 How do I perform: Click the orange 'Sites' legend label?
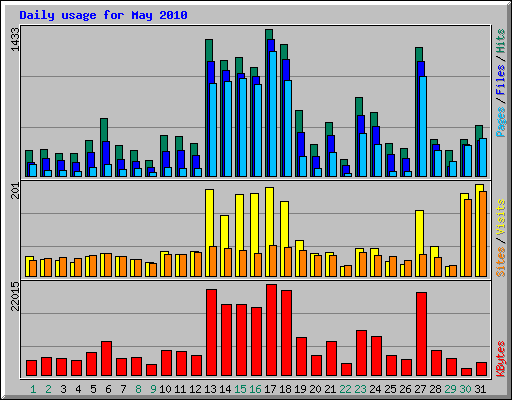point(501,262)
